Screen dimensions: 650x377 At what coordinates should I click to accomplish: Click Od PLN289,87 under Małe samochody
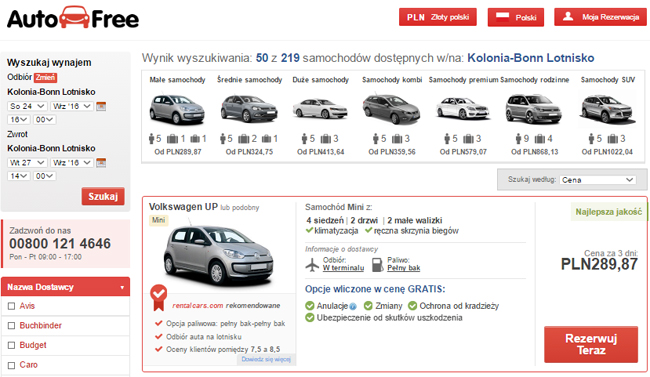coord(178,152)
